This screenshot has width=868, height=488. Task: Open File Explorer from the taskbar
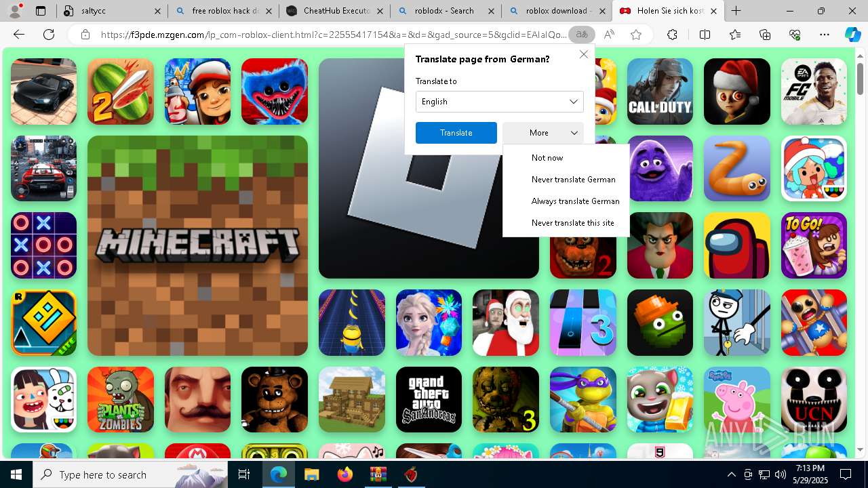pyautogui.click(x=311, y=474)
